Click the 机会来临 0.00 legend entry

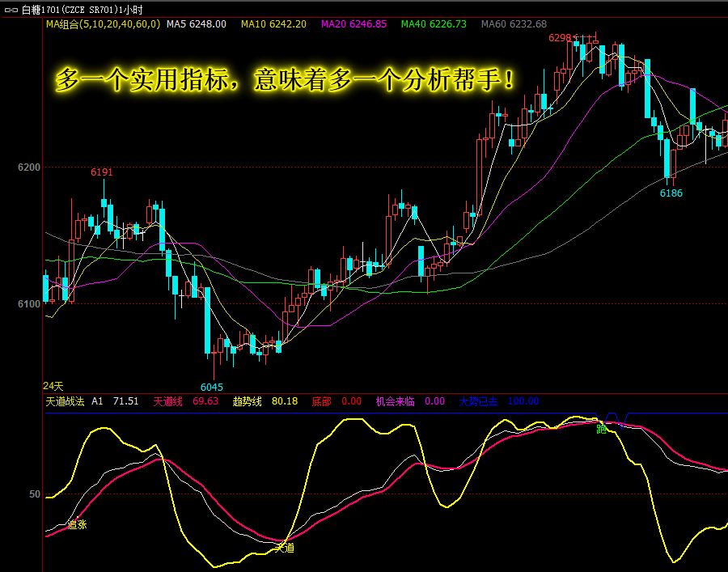(410, 401)
